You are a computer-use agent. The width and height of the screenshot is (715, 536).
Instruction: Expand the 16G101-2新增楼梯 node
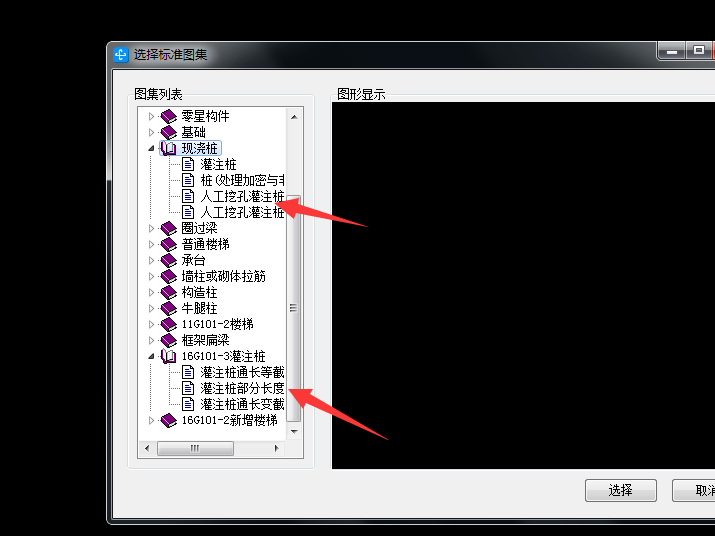point(151,420)
